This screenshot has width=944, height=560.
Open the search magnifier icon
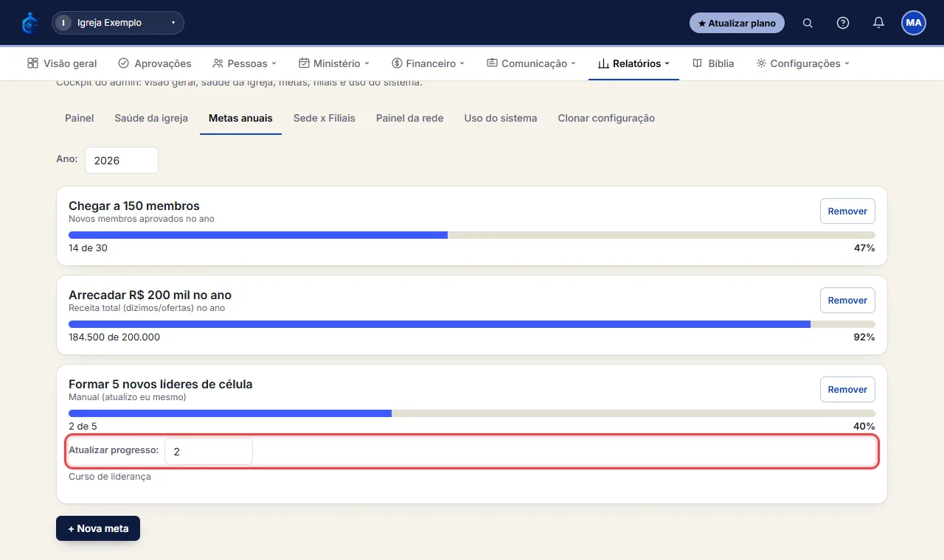(808, 23)
